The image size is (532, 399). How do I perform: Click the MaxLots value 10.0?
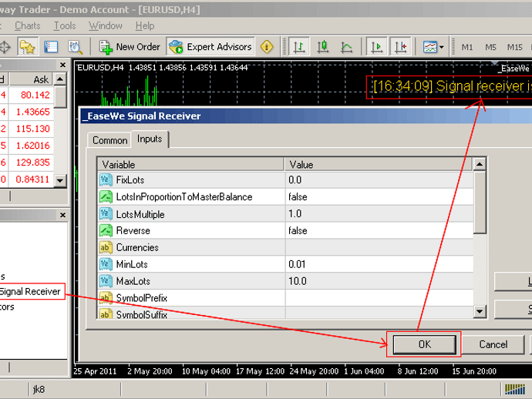379,281
